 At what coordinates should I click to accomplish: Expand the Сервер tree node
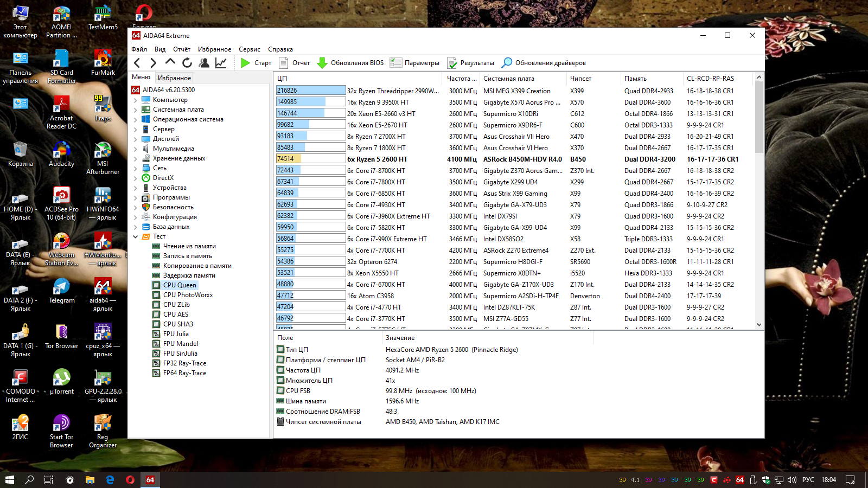136,129
